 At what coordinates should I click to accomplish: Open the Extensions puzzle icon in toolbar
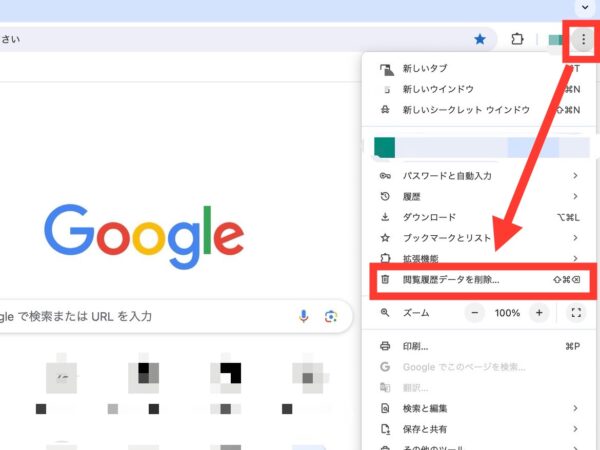click(x=517, y=39)
